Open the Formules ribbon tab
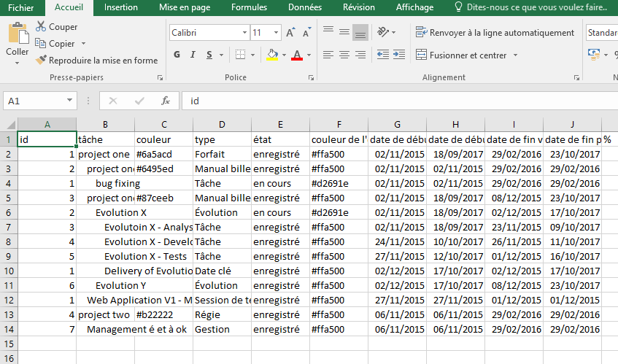This screenshot has width=618, height=364. point(249,7)
